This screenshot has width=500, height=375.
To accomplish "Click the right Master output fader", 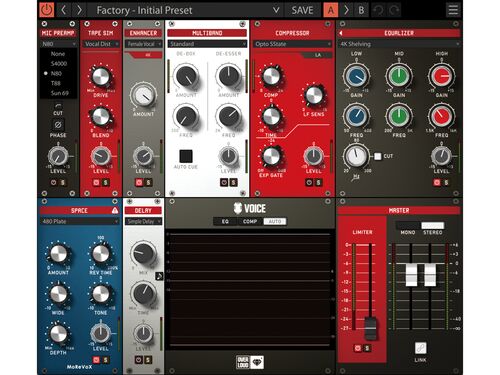I will (x=430, y=275).
